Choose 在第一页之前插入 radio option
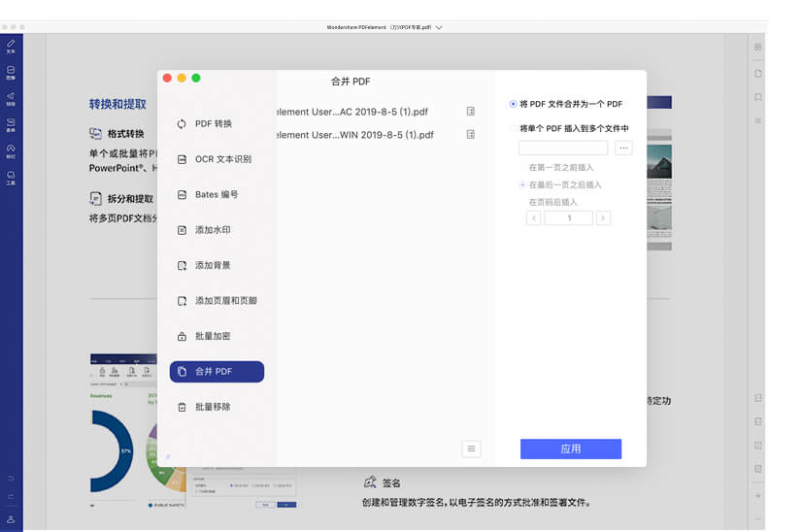 coord(522,168)
